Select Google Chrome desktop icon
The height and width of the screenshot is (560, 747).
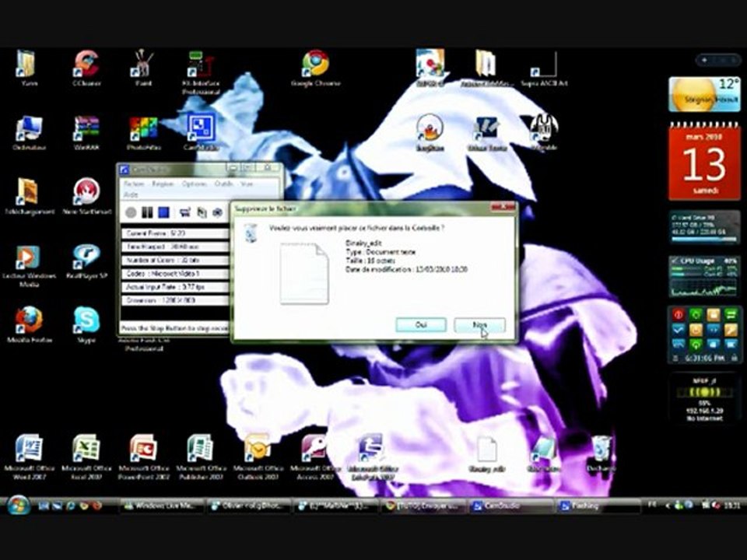click(x=315, y=68)
